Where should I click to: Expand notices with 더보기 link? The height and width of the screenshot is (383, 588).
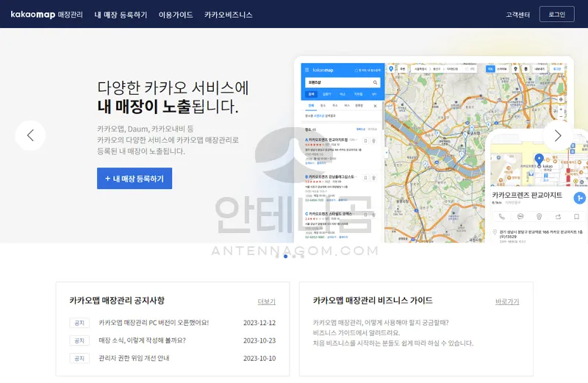[266, 301]
